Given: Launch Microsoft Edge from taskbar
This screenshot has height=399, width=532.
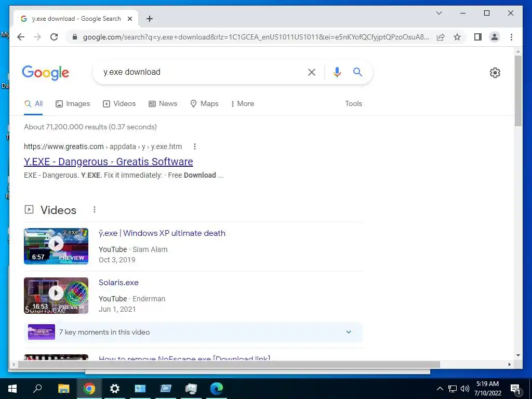Looking at the screenshot, I should click(x=217, y=389).
